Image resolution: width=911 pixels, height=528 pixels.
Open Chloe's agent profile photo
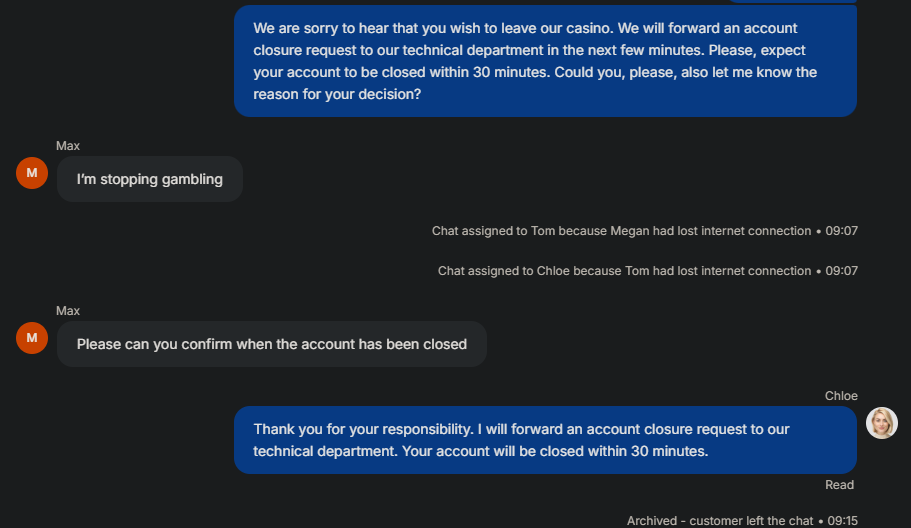coord(881,423)
